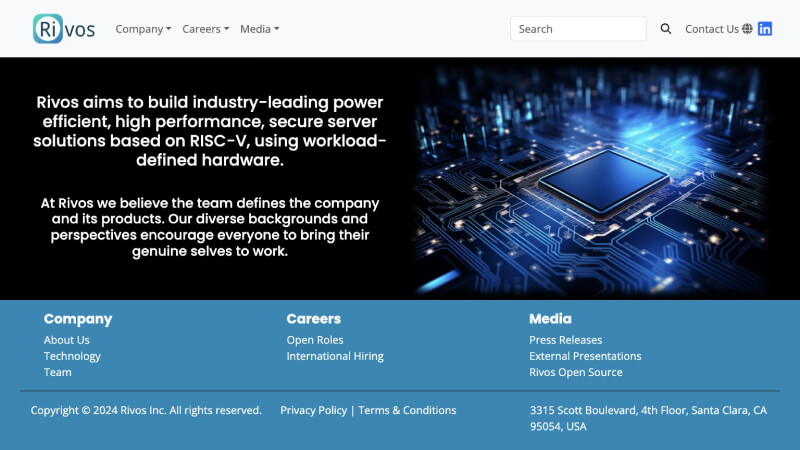Click the magnifying glass search icon
Viewport: 800px width, 450px height.
pos(666,29)
